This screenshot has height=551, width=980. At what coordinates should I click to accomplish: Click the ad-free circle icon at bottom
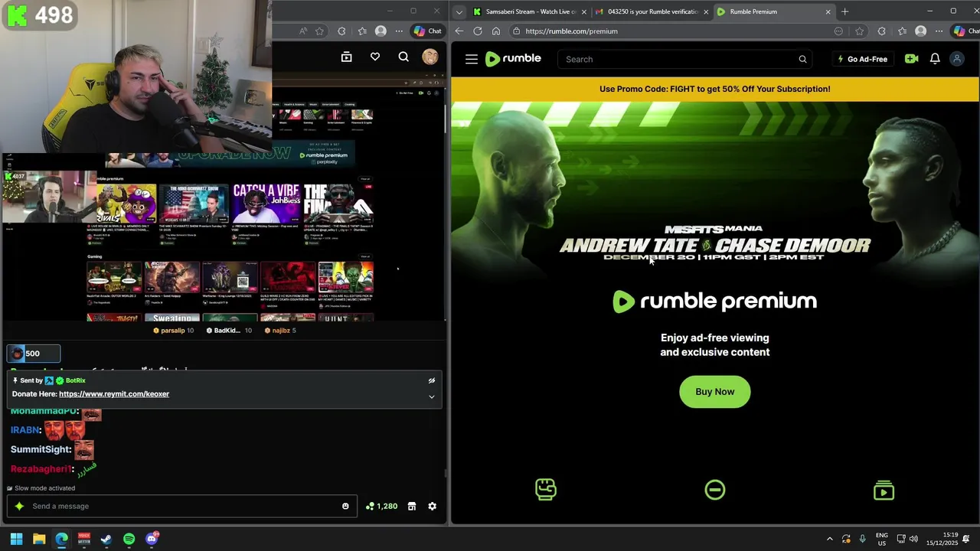coord(714,490)
